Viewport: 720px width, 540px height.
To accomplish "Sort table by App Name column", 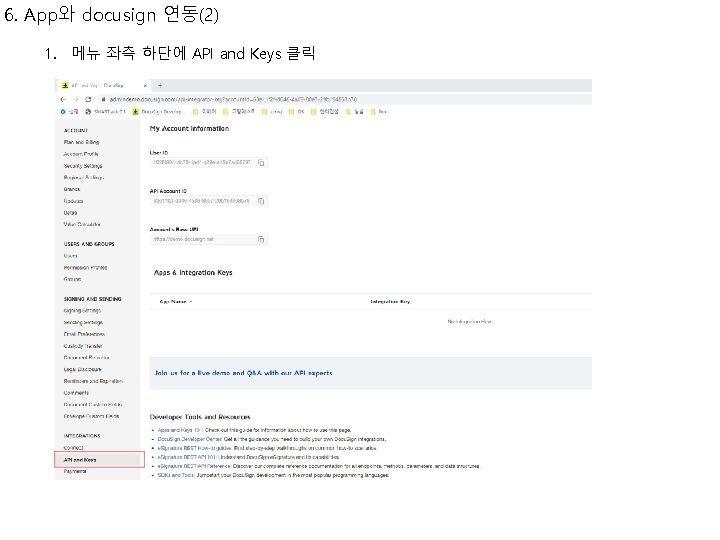I will pos(175,302).
